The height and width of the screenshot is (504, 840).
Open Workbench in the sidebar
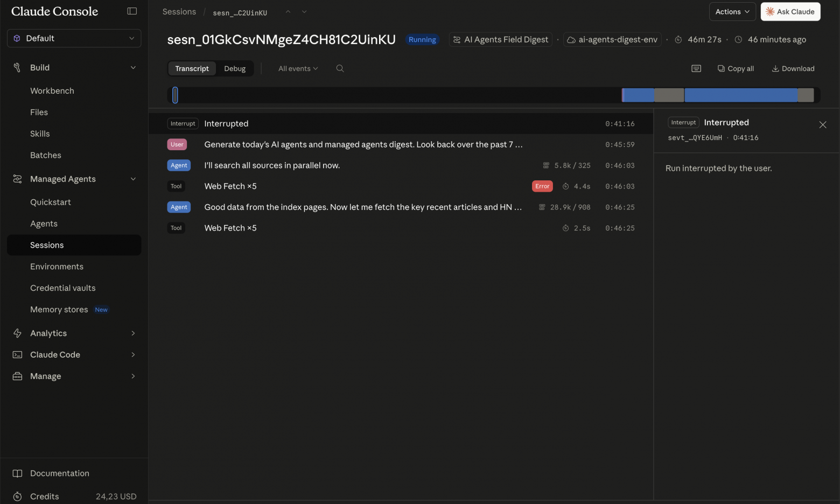pyautogui.click(x=52, y=91)
